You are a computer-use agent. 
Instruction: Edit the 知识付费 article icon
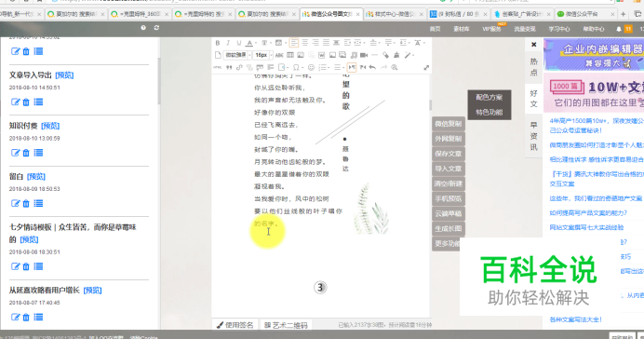click(15, 153)
